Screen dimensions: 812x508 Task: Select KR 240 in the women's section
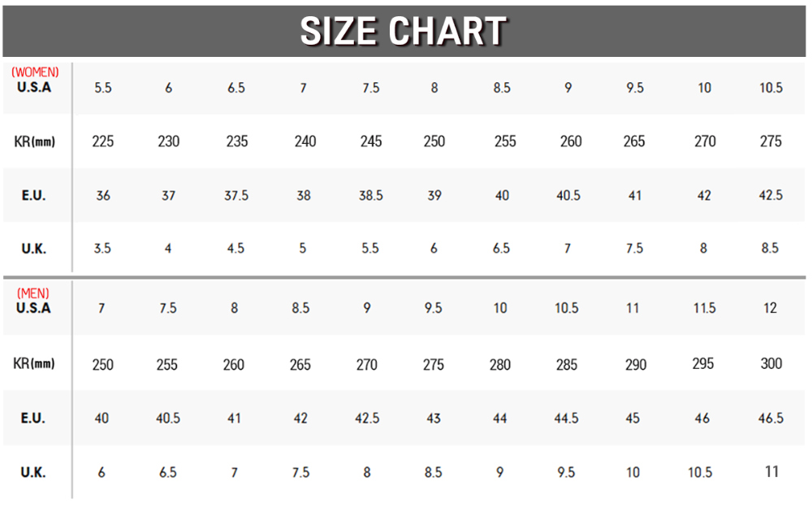coord(305,141)
